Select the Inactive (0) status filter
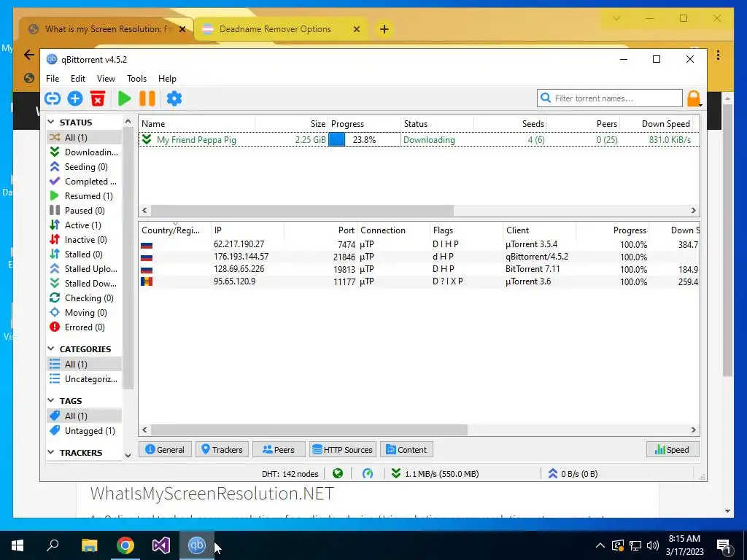The width and height of the screenshot is (747, 560). 84,239
